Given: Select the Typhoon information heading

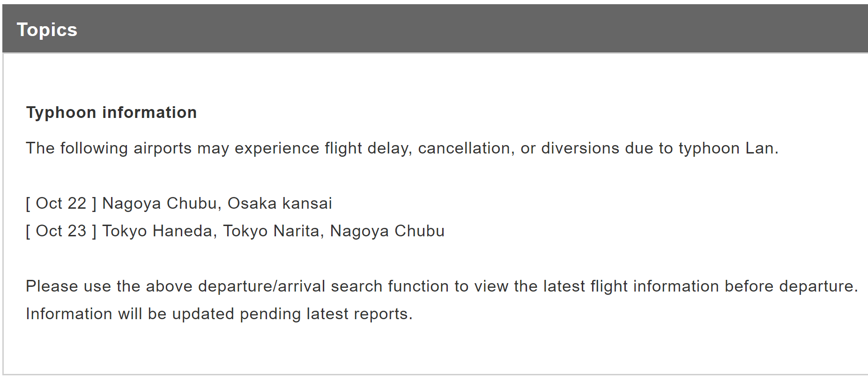Looking at the screenshot, I should (111, 113).
